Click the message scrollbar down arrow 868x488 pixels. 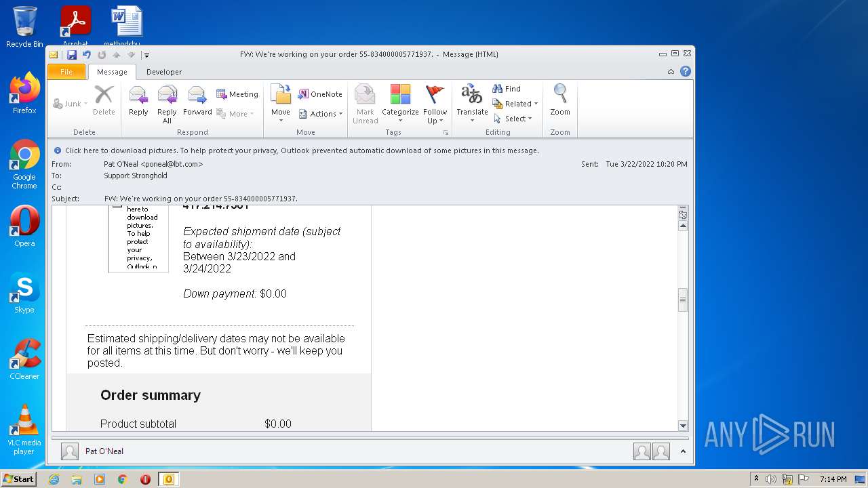coord(683,426)
